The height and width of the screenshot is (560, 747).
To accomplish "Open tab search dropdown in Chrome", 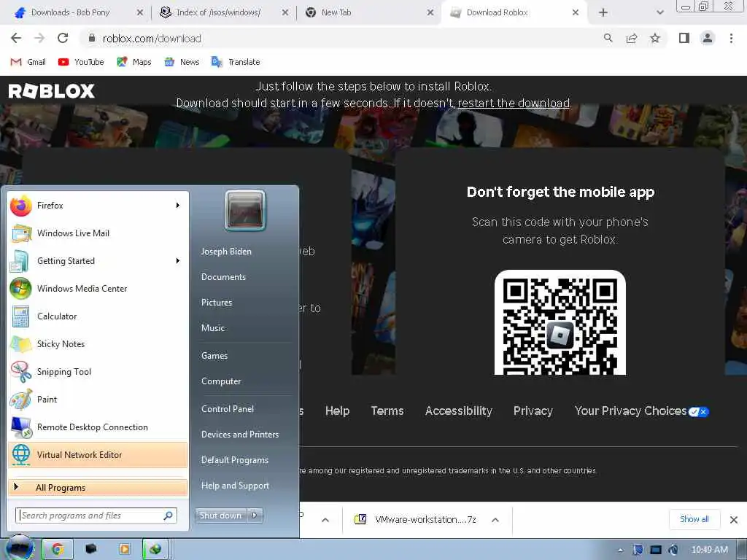I will pyautogui.click(x=659, y=12).
